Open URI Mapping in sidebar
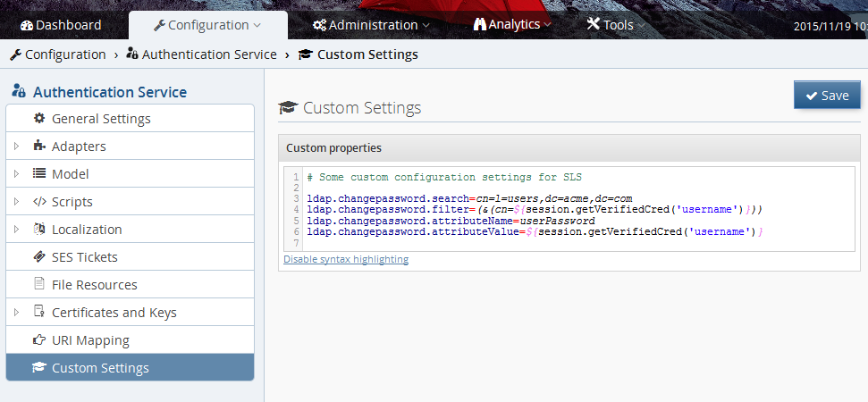 (131, 339)
